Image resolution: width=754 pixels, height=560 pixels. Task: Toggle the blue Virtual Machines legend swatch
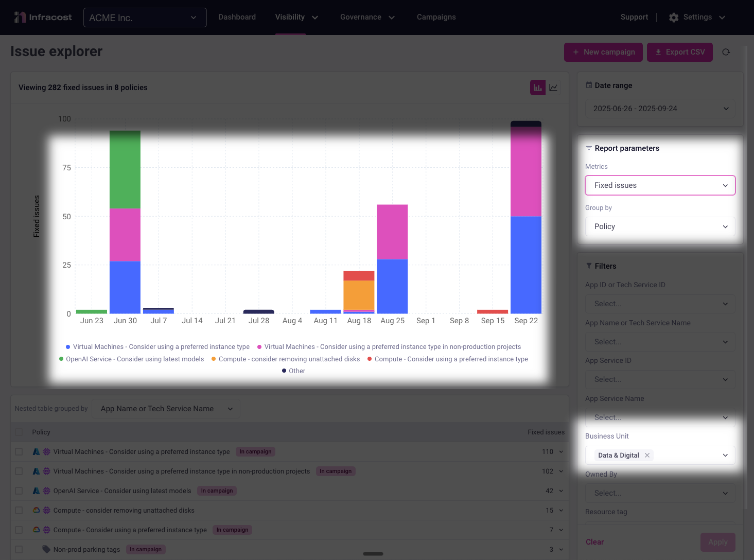point(68,347)
